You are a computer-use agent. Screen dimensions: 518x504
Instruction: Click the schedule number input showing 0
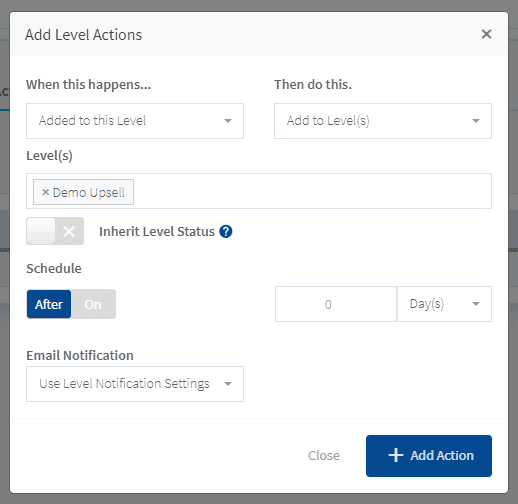[x=336, y=304]
